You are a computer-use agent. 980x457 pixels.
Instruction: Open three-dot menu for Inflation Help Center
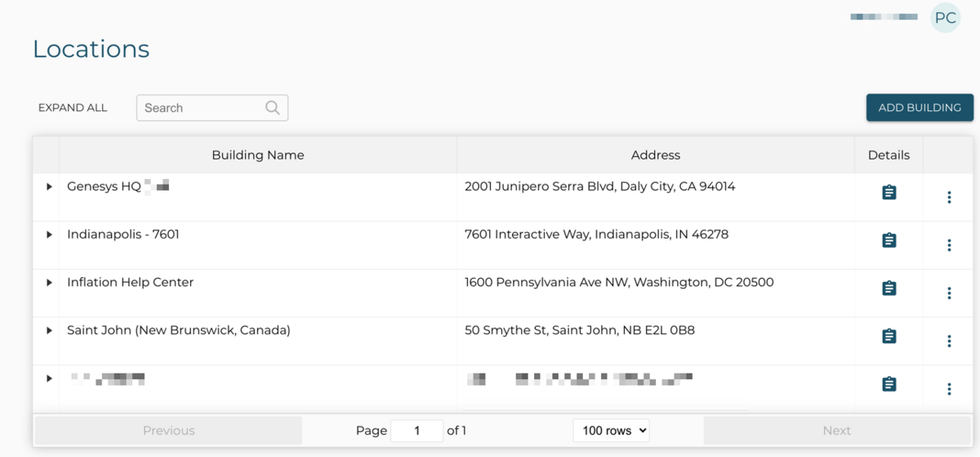pos(949,293)
